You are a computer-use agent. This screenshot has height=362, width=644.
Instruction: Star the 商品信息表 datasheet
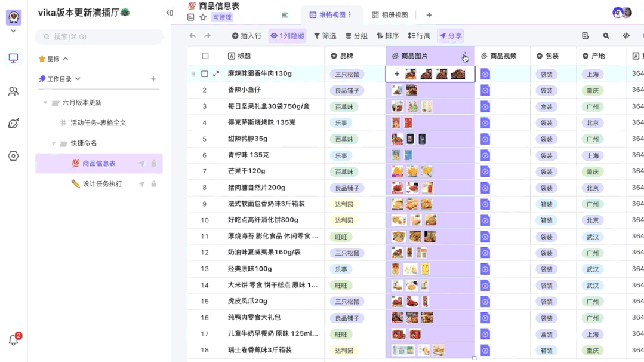[203, 17]
